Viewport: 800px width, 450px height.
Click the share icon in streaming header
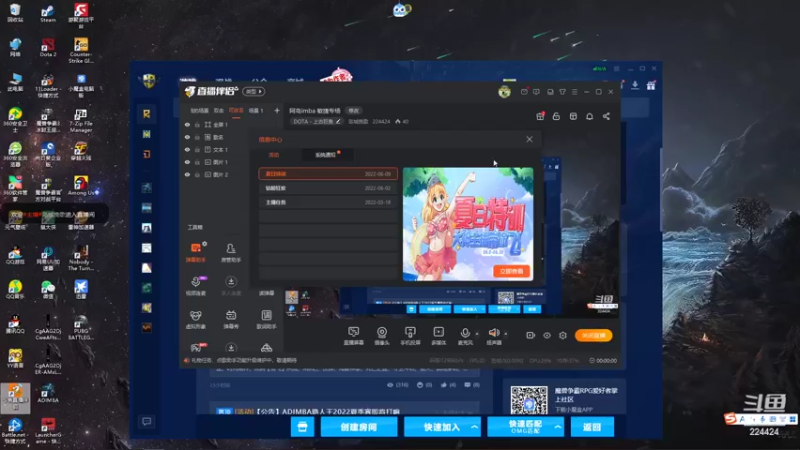tap(606, 116)
